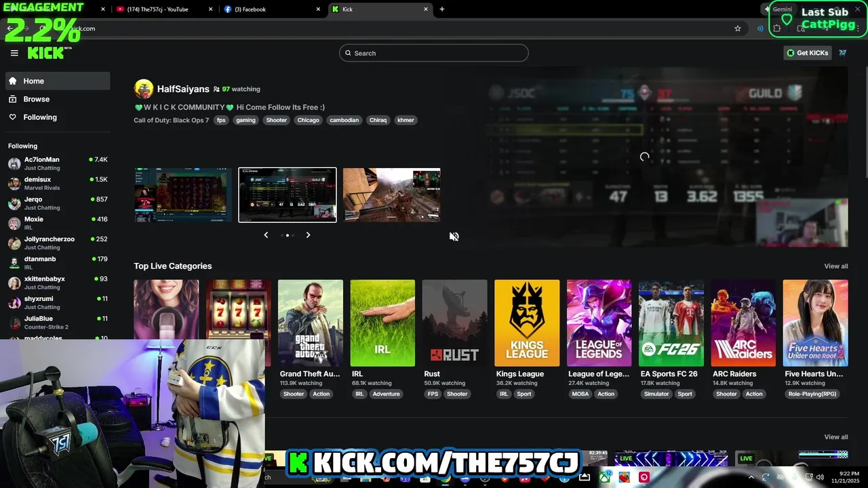Click the Chicago tag
868x488 pixels.
pos(308,120)
